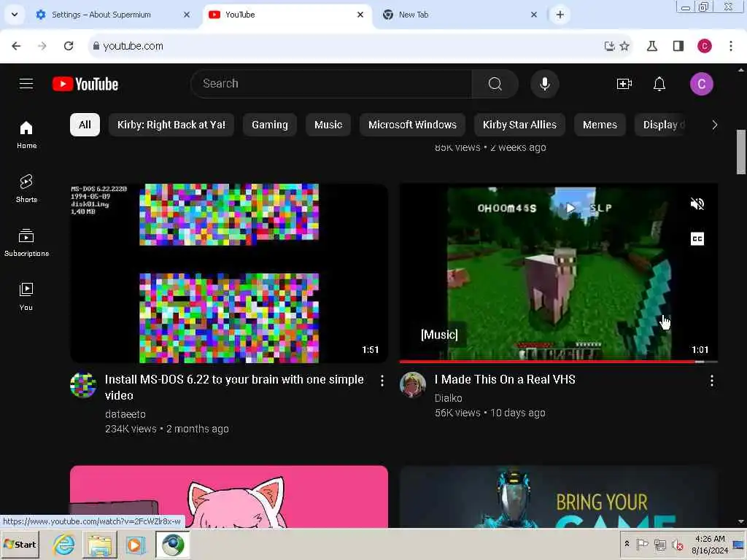Filter by Kirby: Right Back at Ya!
The width and height of the screenshot is (747, 560).
[x=171, y=125]
